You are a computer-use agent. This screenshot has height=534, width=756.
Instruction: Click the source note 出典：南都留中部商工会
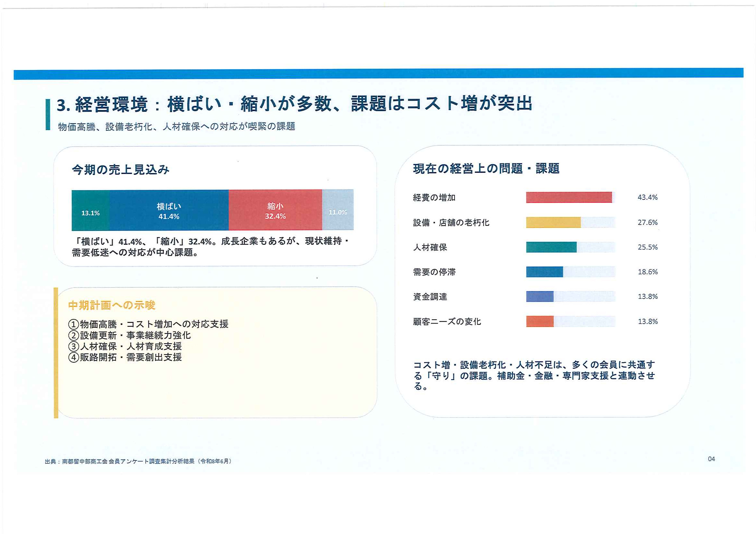click(x=138, y=461)
